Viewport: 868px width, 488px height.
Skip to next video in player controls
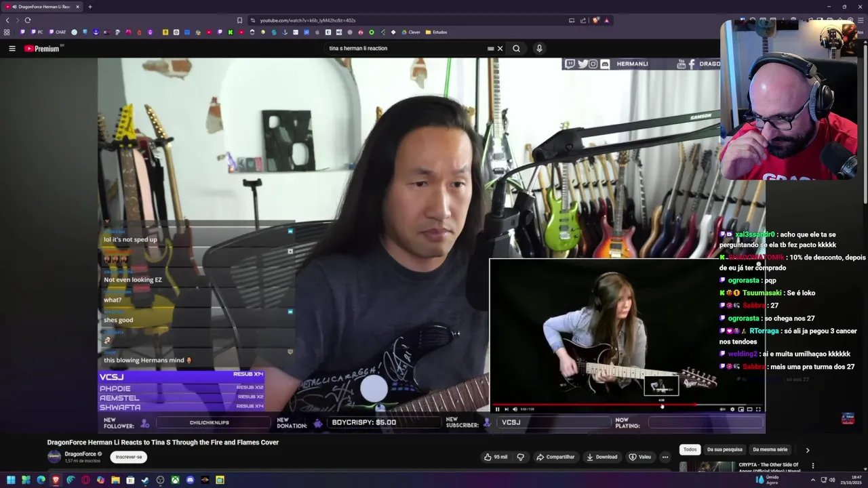507,409
